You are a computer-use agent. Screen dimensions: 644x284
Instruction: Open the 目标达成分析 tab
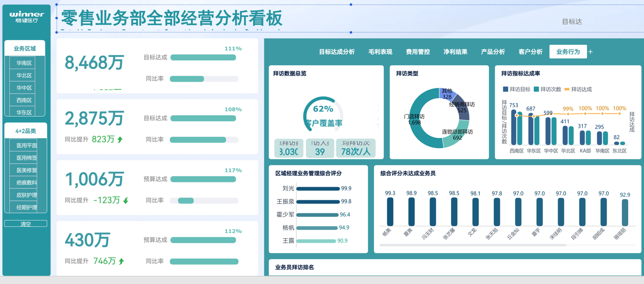point(337,52)
